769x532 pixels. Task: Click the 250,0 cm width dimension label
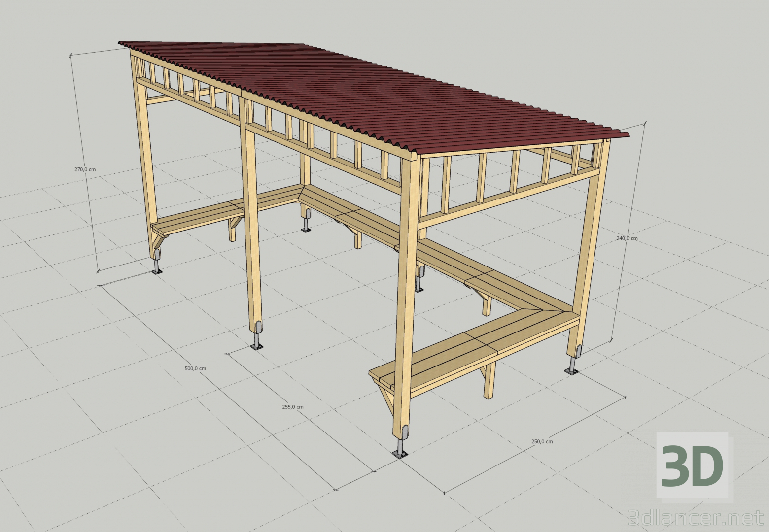(x=542, y=441)
